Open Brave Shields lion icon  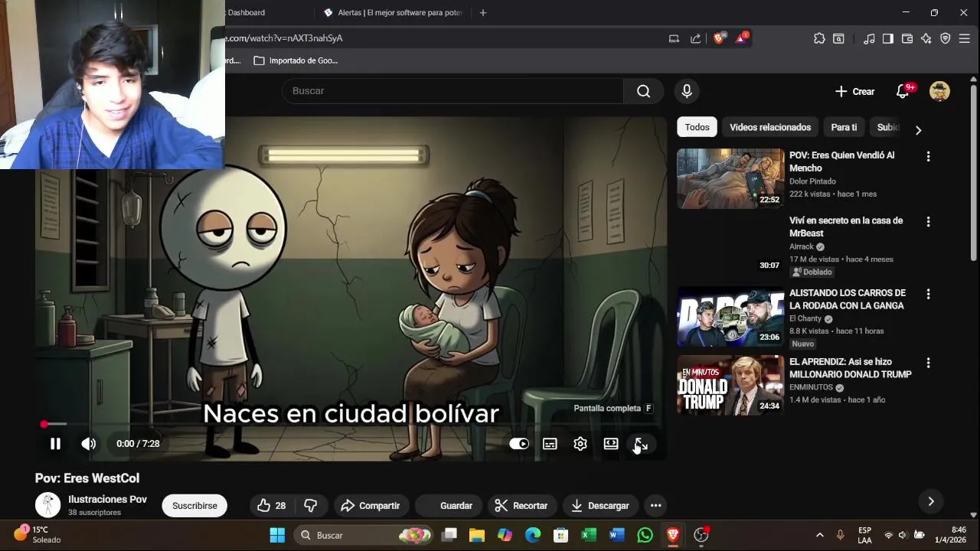point(719,38)
